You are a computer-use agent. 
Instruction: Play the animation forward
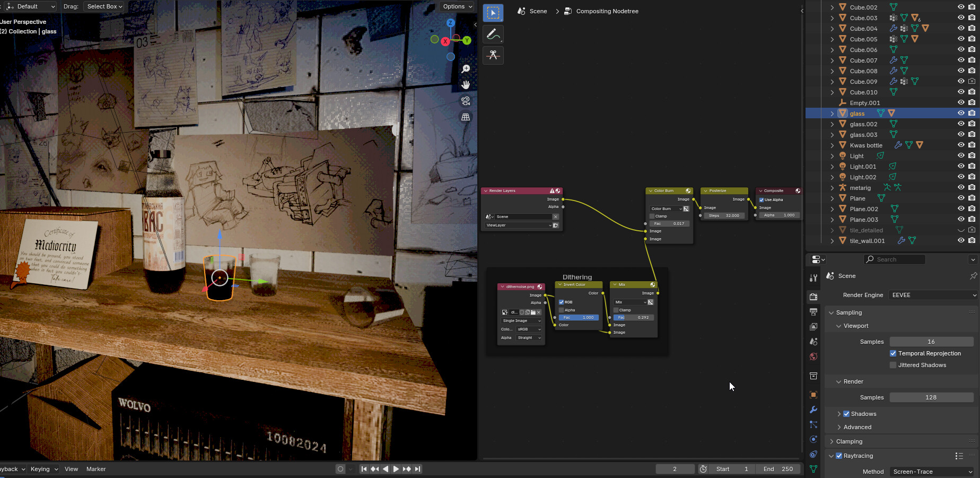point(396,469)
